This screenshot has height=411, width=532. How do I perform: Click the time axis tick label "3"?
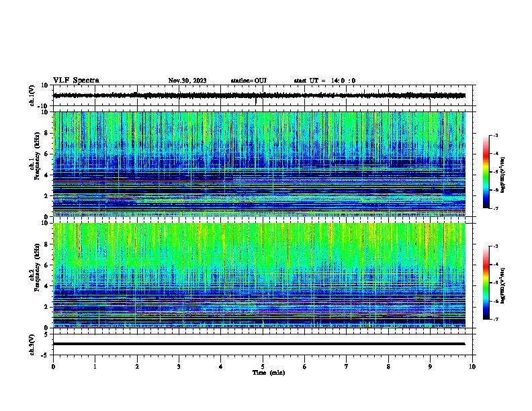coord(179,367)
